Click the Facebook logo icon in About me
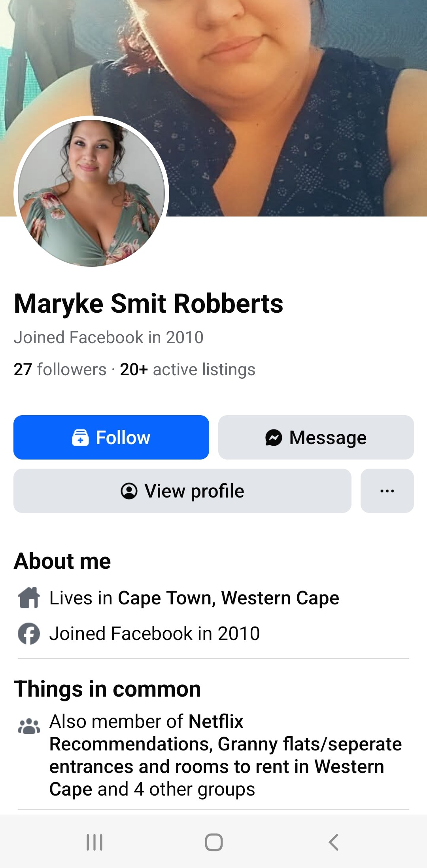Viewport: 427px width, 868px height. pyautogui.click(x=29, y=633)
